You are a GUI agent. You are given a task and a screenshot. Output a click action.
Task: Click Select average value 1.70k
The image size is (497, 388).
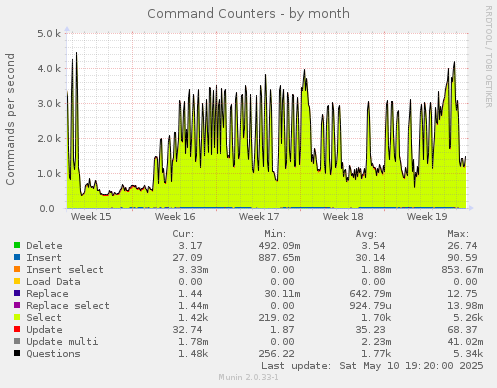(376, 318)
